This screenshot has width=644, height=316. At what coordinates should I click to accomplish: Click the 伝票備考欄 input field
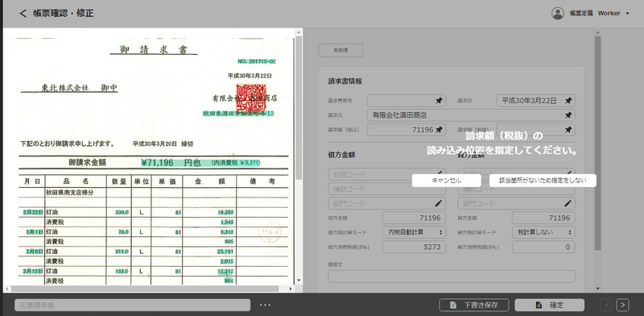click(132, 305)
